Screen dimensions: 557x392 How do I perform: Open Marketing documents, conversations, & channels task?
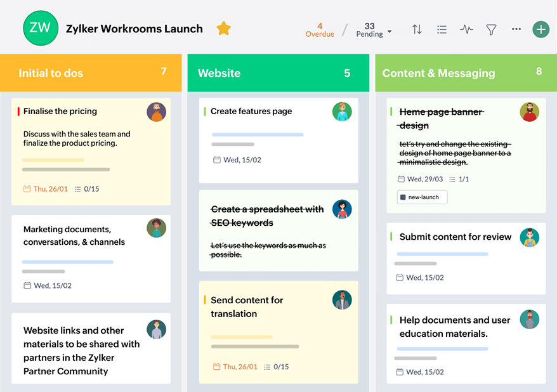(x=74, y=235)
